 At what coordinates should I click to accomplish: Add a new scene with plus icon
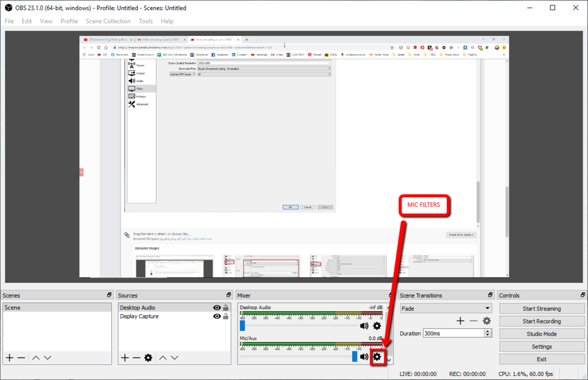pos(9,358)
